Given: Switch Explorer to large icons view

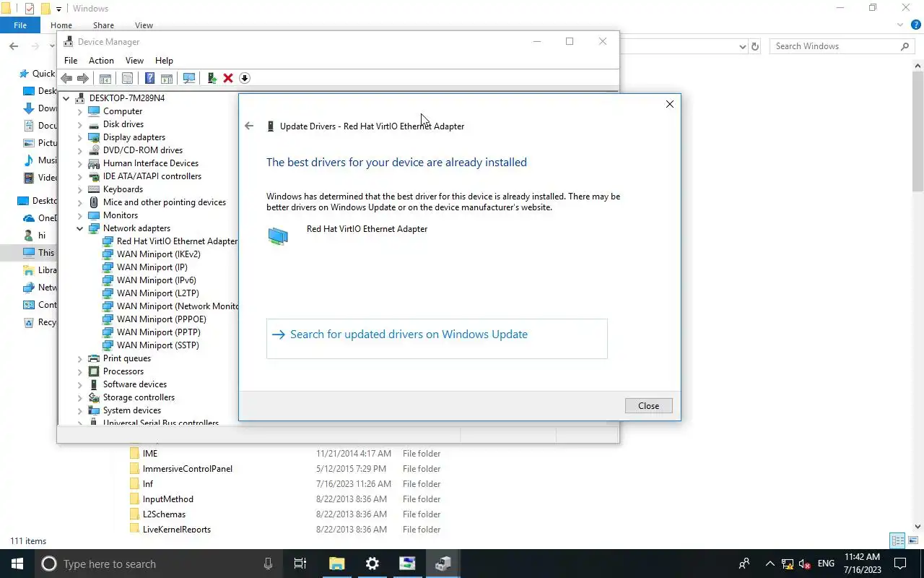Looking at the screenshot, I should tap(914, 540).
